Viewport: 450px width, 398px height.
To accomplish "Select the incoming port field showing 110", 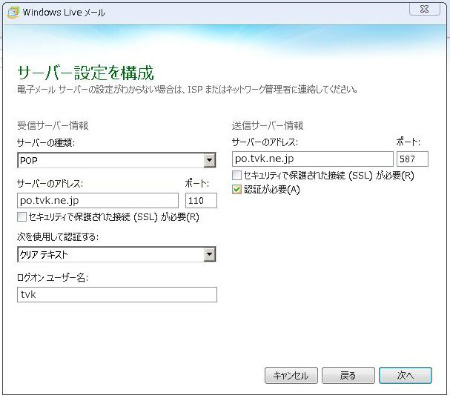I will coord(201,201).
